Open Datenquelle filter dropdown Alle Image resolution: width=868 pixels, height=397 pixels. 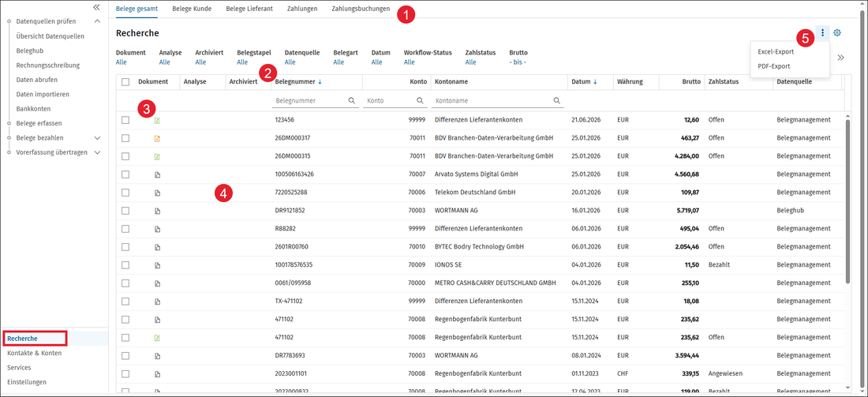click(x=290, y=62)
